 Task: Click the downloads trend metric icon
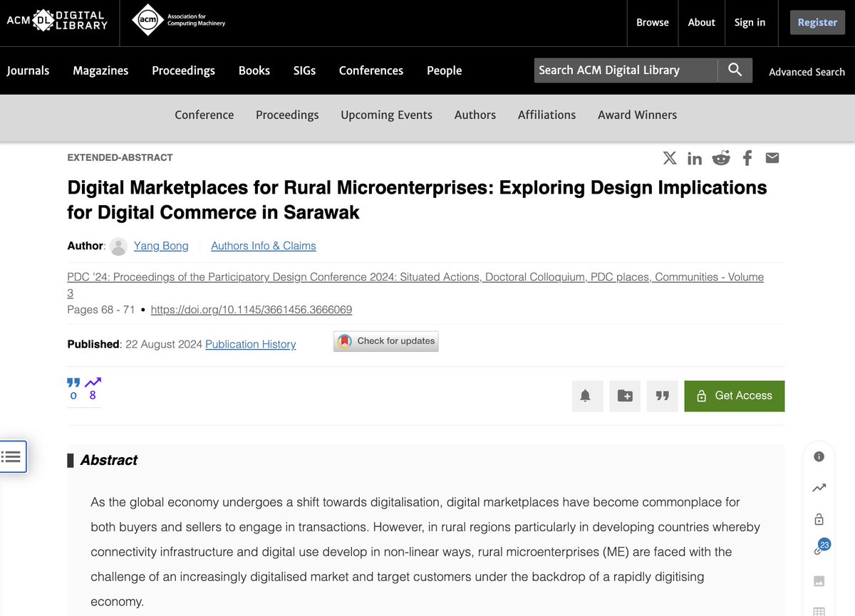click(93, 382)
